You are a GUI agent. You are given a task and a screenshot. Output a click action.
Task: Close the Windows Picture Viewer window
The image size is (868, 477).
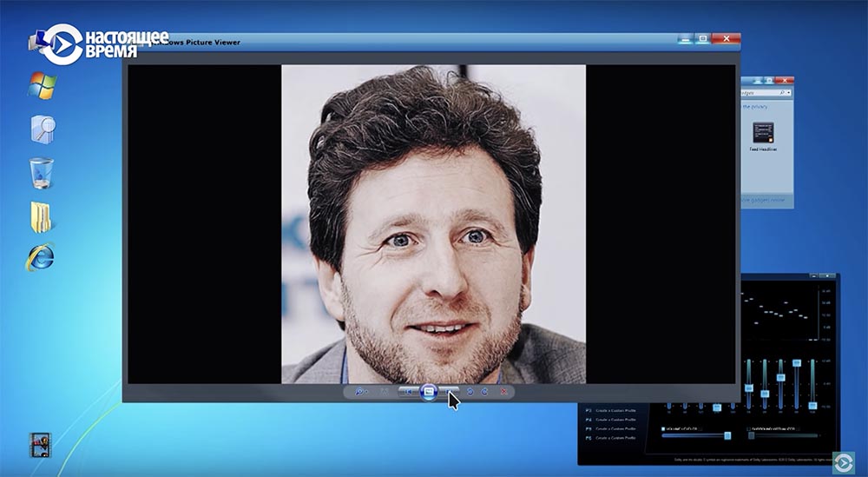point(727,39)
